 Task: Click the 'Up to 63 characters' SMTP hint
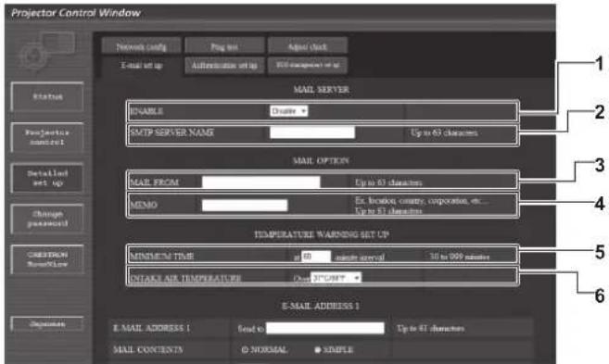point(444,132)
